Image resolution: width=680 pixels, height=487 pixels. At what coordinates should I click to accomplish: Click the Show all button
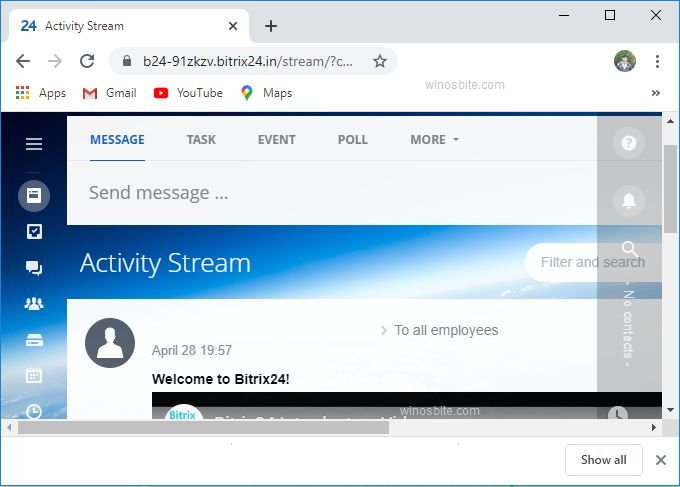tap(603, 460)
